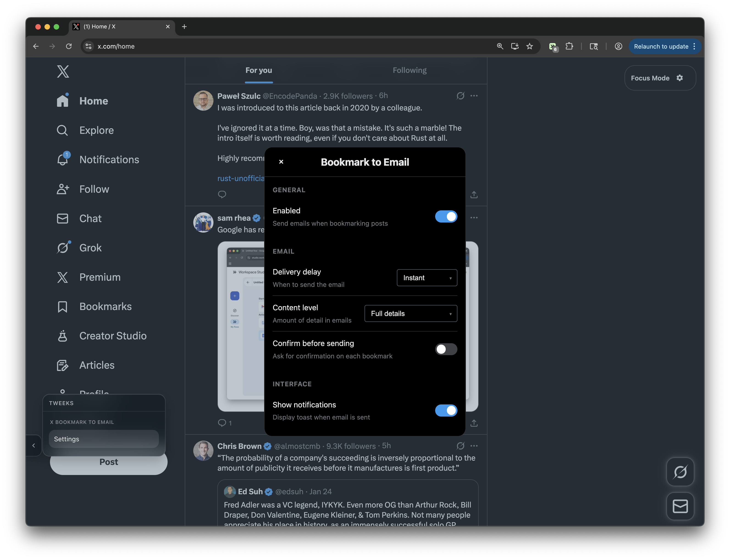Disable the Show notifications toggle
Image resolution: width=730 pixels, height=560 pixels.
click(x=446, y=411)
